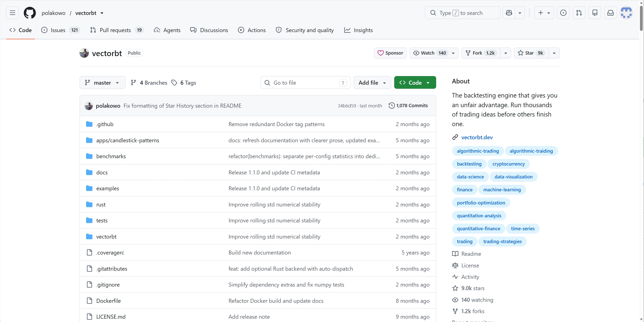View the 4 Branches list
644x322 pixels.
point(149,83)
